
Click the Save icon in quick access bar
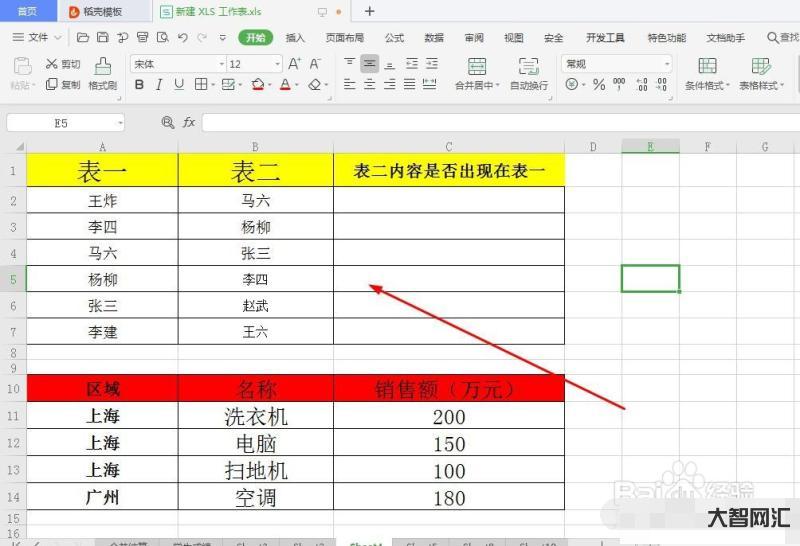pyautogui.click(x=100, y=37)
